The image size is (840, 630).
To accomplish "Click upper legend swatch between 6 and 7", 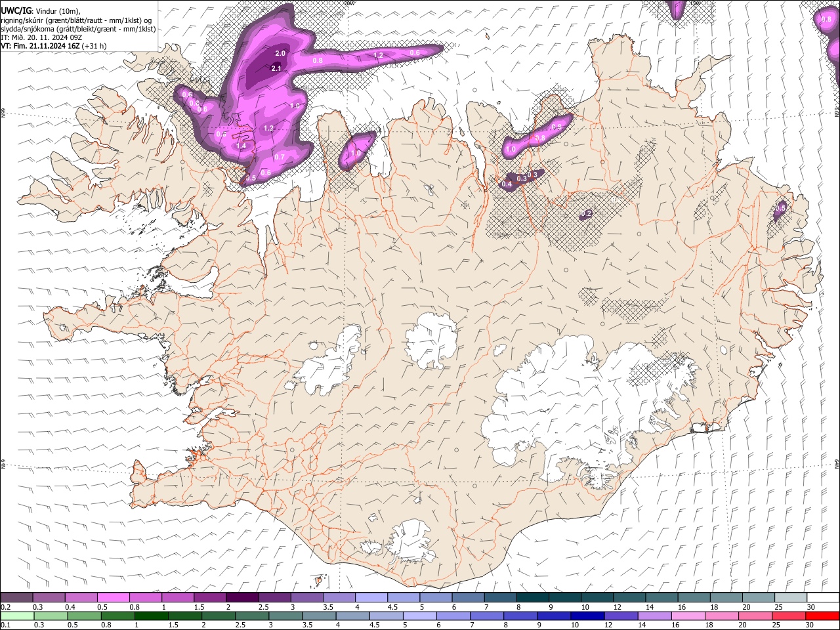I will (x=468, y=597).
